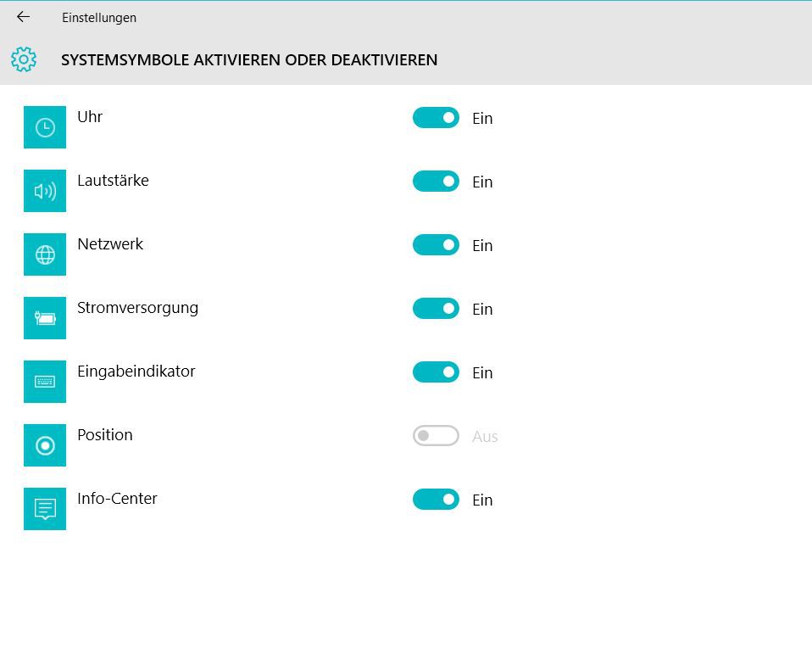
Task: Click the globe icon for Netzwerk
Action: click(x=45, y=254)
